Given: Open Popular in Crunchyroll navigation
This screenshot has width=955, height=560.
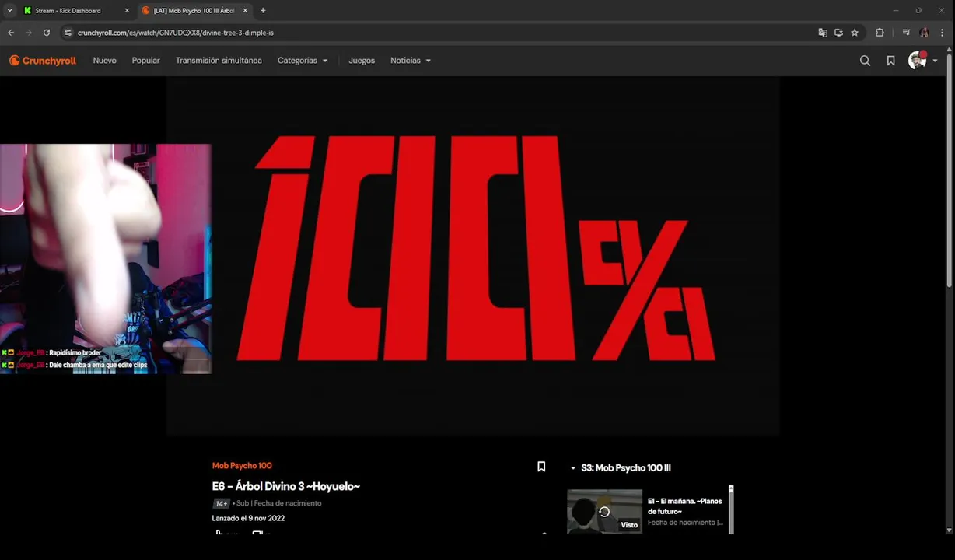Looking at the screenshot, I should point(146,61).
